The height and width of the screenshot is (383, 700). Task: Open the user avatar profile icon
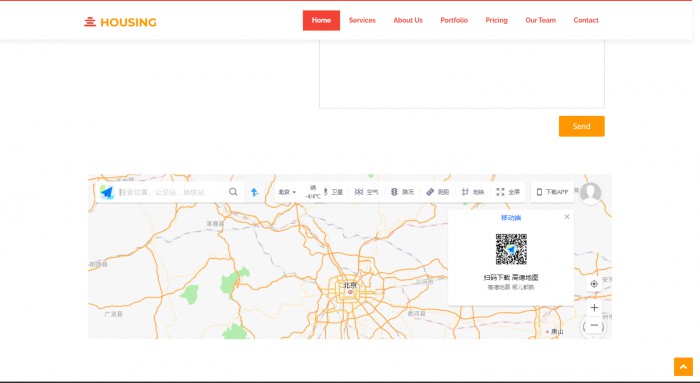click(590, 193)
